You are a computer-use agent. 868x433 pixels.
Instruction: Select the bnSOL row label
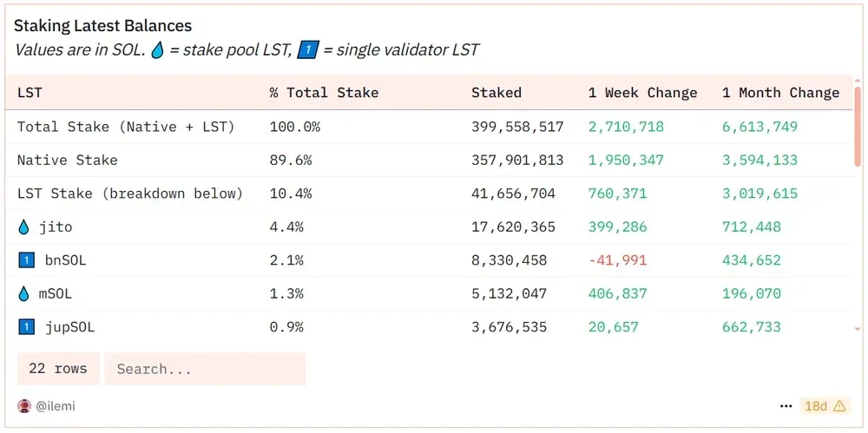coord(65,260)
